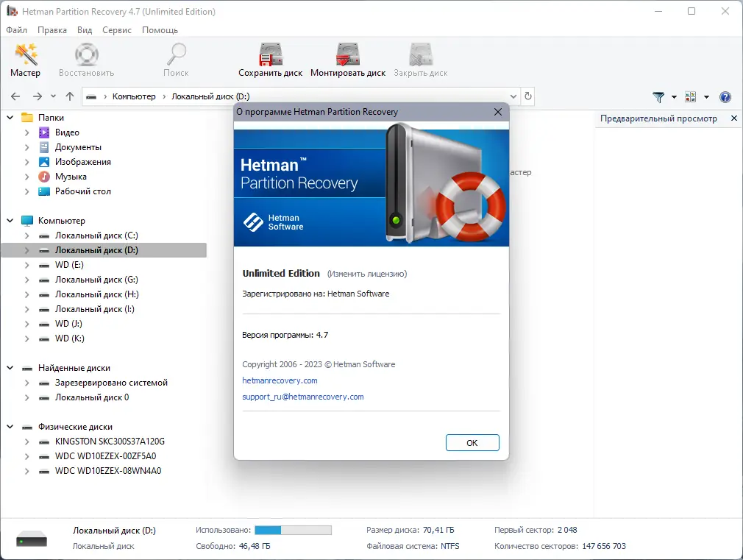Open the Файл menu
Image resolution: width=743 pixels, height=560 pixels.
click(15, 30)
